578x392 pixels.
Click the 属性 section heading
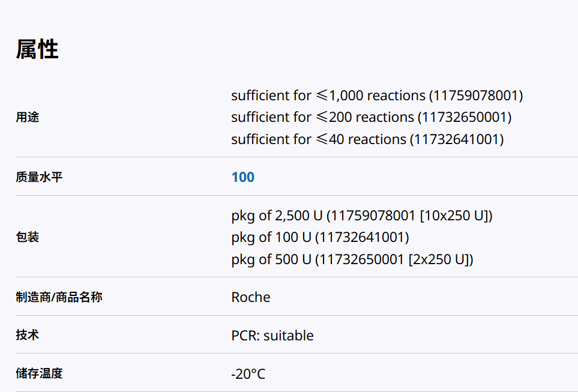pos(37,49)
